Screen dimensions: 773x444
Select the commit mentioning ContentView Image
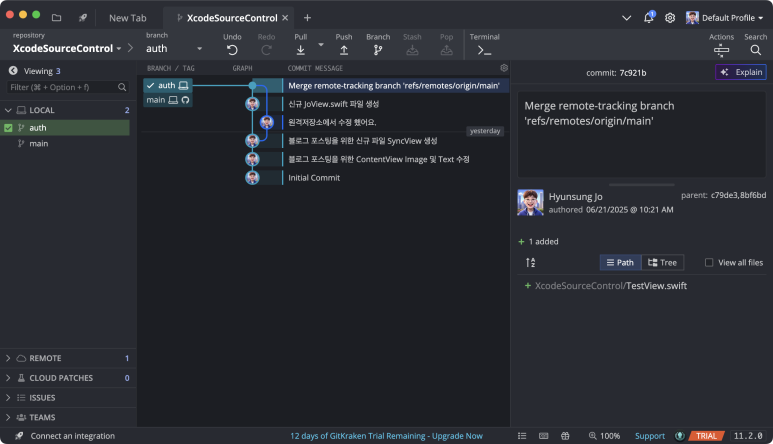pos(380,159)
